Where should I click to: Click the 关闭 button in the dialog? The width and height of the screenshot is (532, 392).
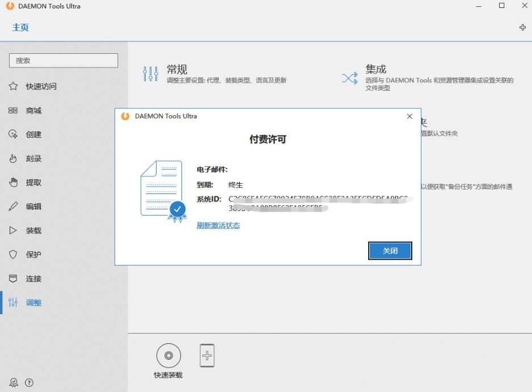tap(390, 251)
